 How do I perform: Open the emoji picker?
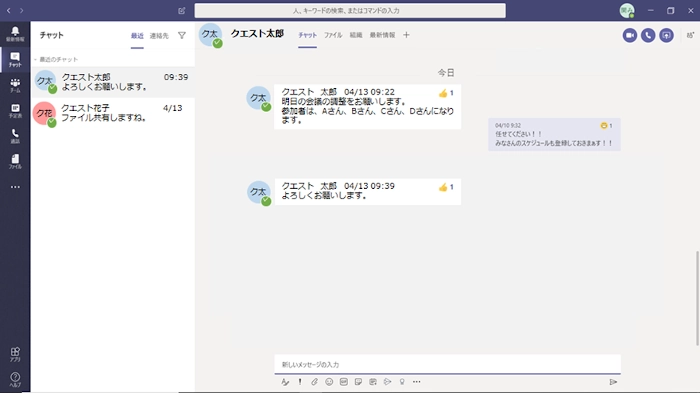[329, 382]
